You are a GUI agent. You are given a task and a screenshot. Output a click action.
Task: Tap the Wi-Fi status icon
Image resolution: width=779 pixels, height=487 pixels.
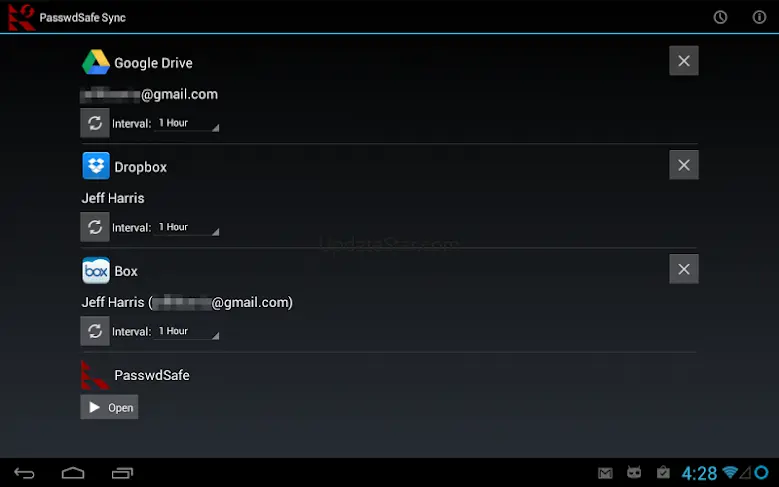tap(730, 472)
